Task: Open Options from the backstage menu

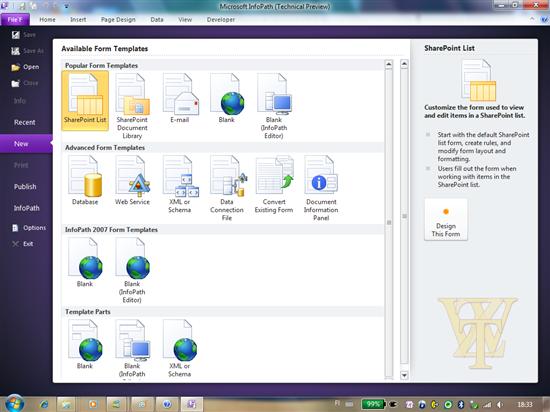Action: (29, 228)
